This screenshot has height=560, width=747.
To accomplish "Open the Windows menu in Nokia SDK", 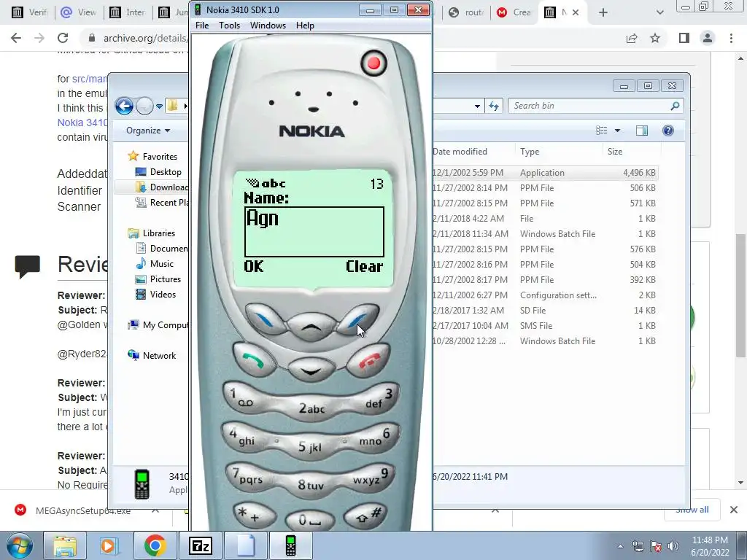I will click(268, 26).
